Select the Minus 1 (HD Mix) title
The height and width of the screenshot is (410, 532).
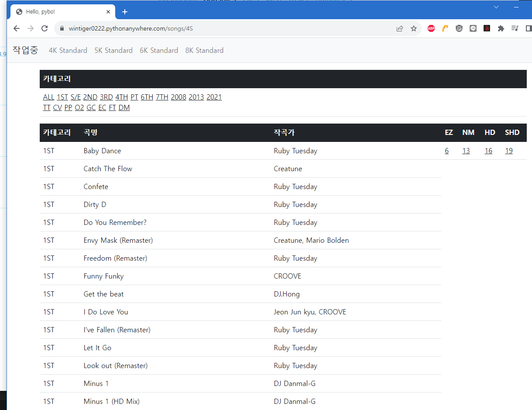[x=112, y=401]
